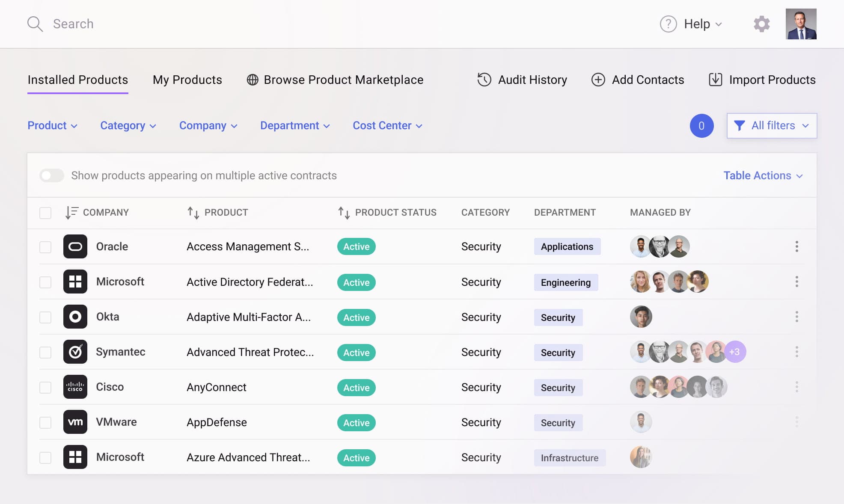Click the Microsoft logo in Active Directory row
This screenshot has height=504, width=844.
click(x=75, y=282)
